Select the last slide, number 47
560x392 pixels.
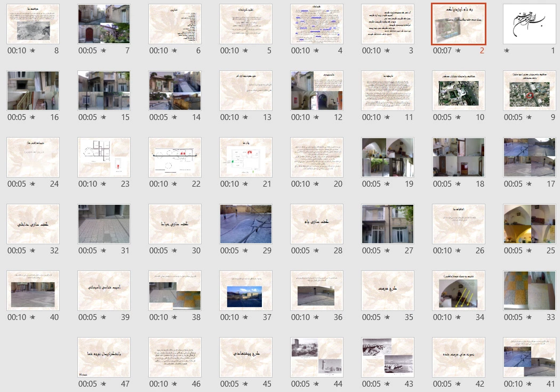click(104, 358)
